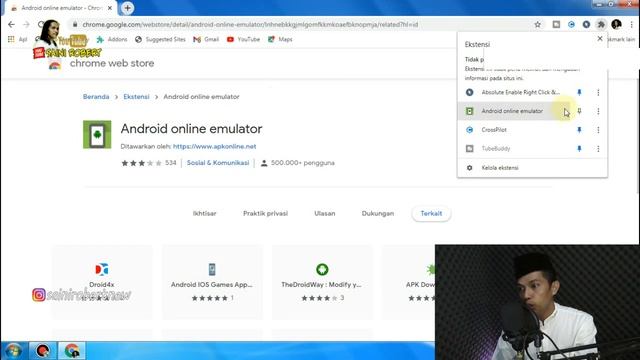The height and width of the screenshot is (360, 640).
Task: Open TheDroidWay related extension card
Action: 322,282
